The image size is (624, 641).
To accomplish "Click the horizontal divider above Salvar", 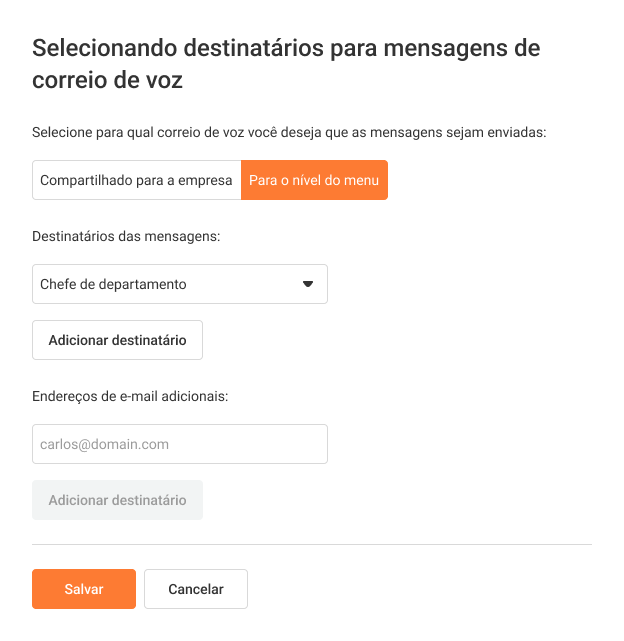I will (312, 544).
